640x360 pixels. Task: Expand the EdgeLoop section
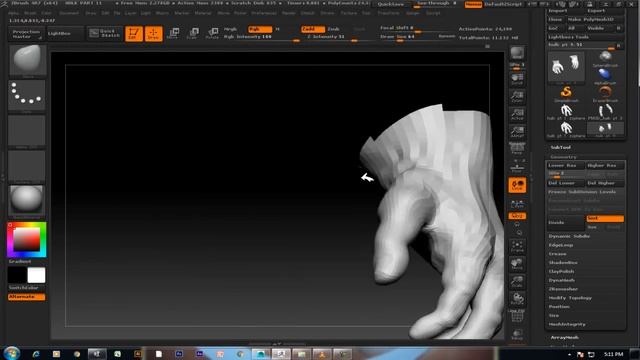tap(561, 245)
